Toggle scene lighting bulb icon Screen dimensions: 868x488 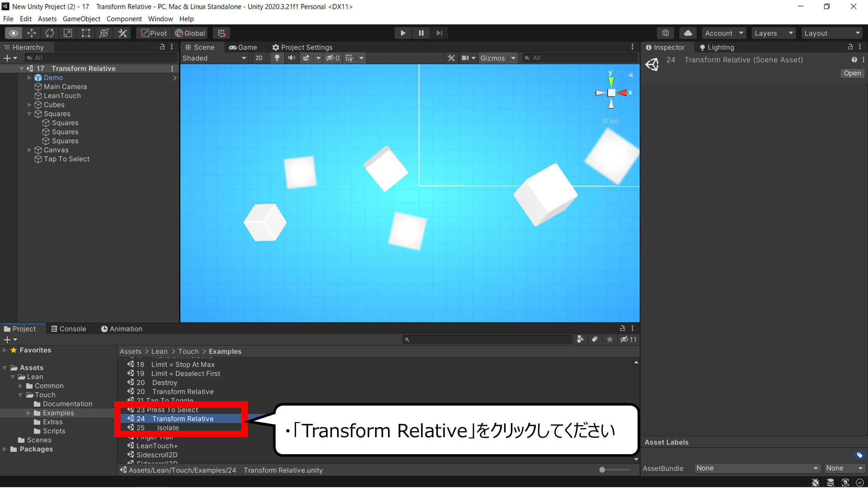coord(277,58)
